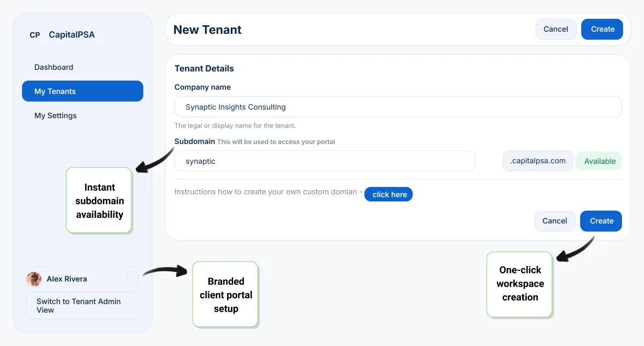Click the Alex Rivera user name

point(67,279)
